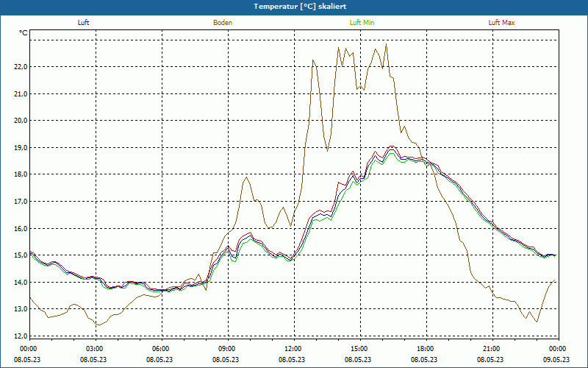Screen dimensions: 588x368
Task: Click the 19,0 y-axis value
Action: tap(21, 148)
